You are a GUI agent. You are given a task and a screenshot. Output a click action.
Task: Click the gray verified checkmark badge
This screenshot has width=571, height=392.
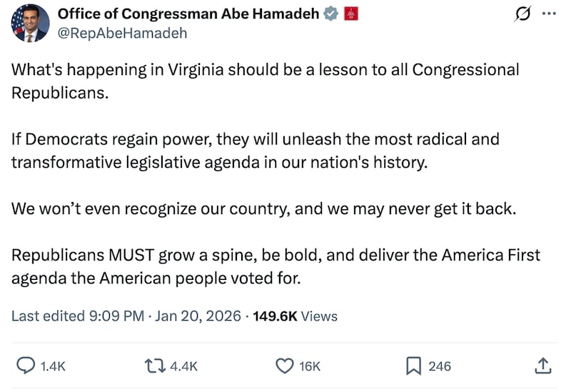[331, 14]
